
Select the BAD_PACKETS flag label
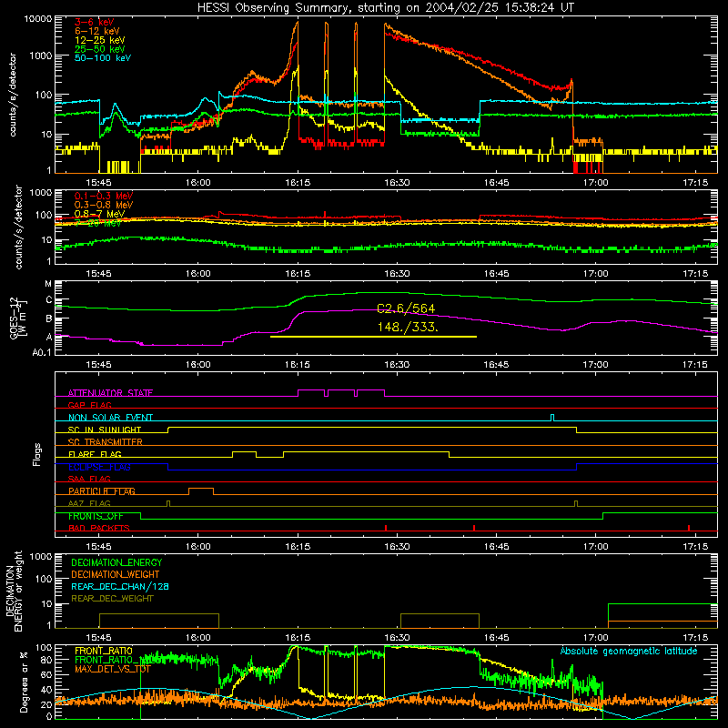pyautogui.click(x=99, y=528)
